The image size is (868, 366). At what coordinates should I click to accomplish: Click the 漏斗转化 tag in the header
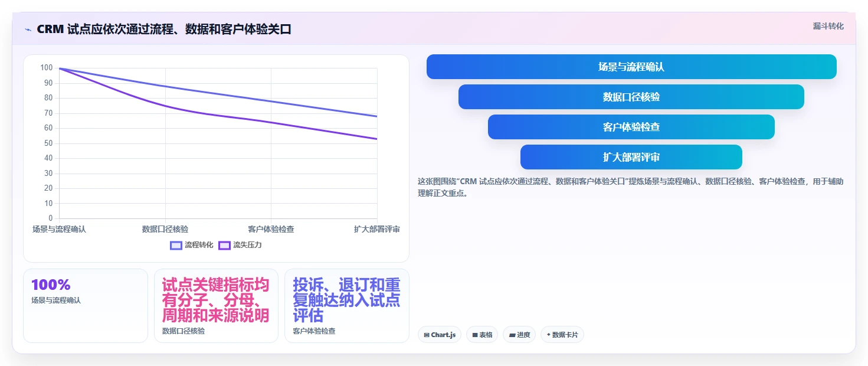828,27
